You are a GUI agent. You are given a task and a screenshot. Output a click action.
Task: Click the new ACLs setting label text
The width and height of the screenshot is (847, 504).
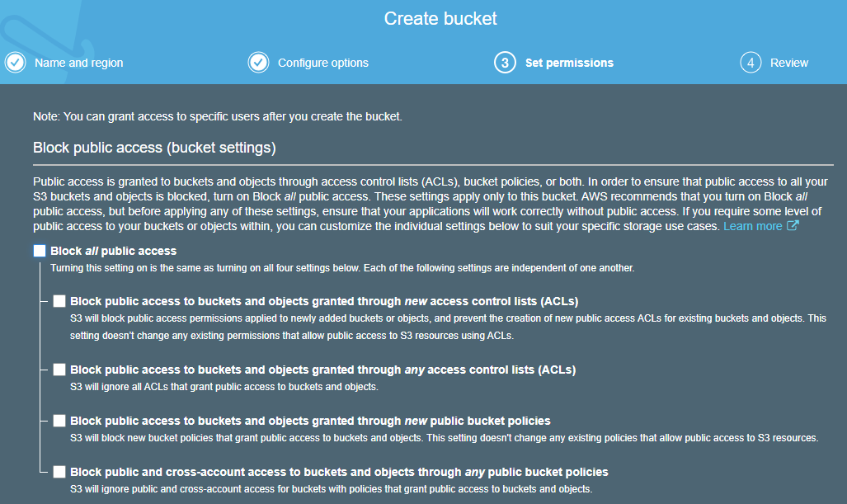[x=324, y=301]
